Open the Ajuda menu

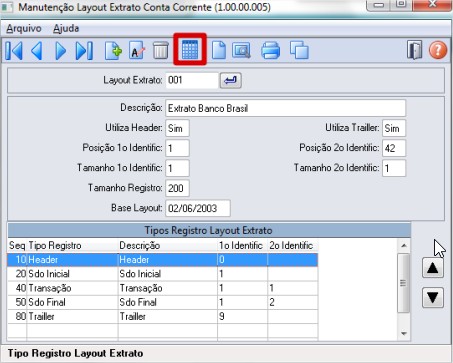66,28
